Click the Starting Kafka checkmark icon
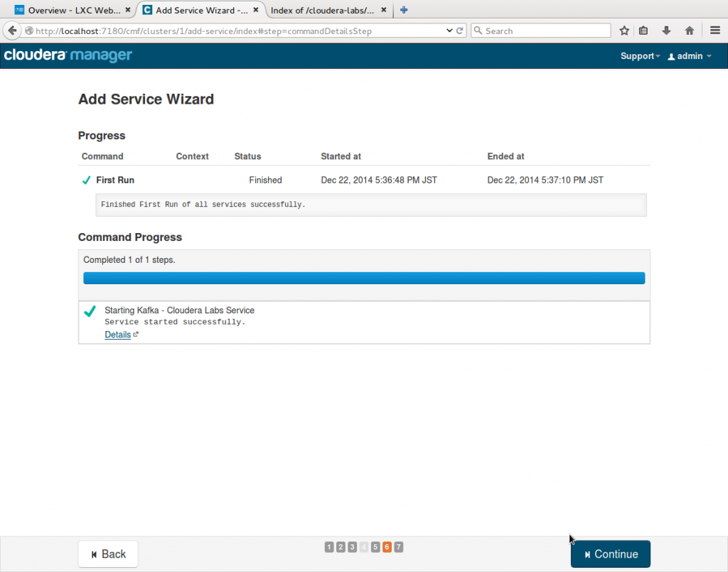Image resolution: width=728 pixels, height=572 pixels. [90, 311]
